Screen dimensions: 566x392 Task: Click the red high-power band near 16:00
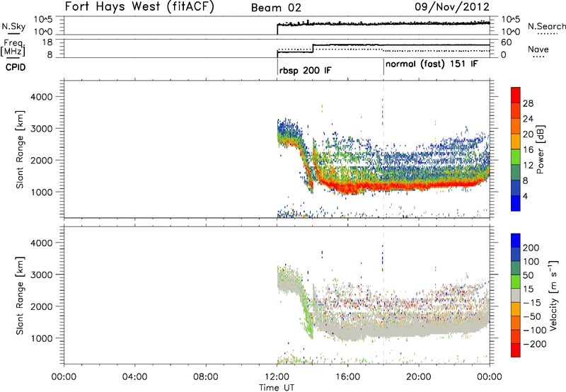tap(347, 188)
